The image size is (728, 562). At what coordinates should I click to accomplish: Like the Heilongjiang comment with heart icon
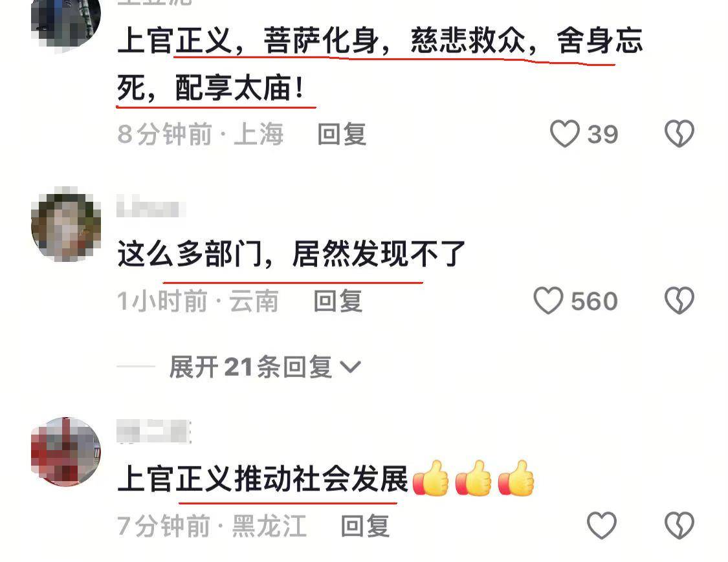[x=602, y=525]
